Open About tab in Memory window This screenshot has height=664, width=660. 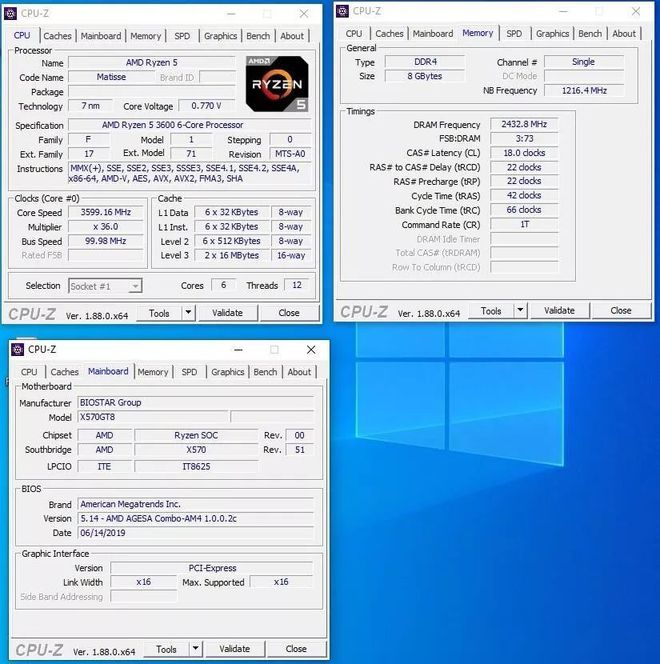[x=624, y=33]
